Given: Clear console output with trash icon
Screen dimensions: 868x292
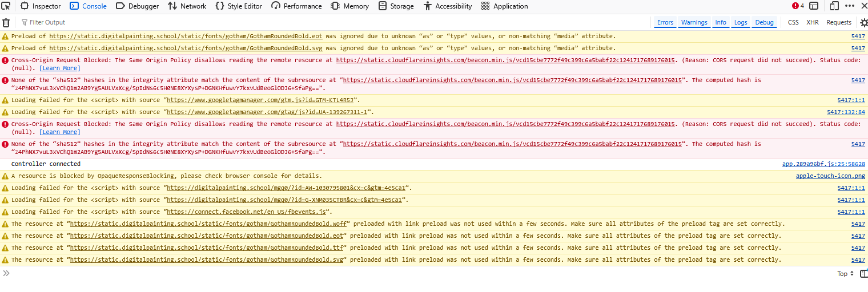Looking at the screenshot, I should (x=6, y=23).
